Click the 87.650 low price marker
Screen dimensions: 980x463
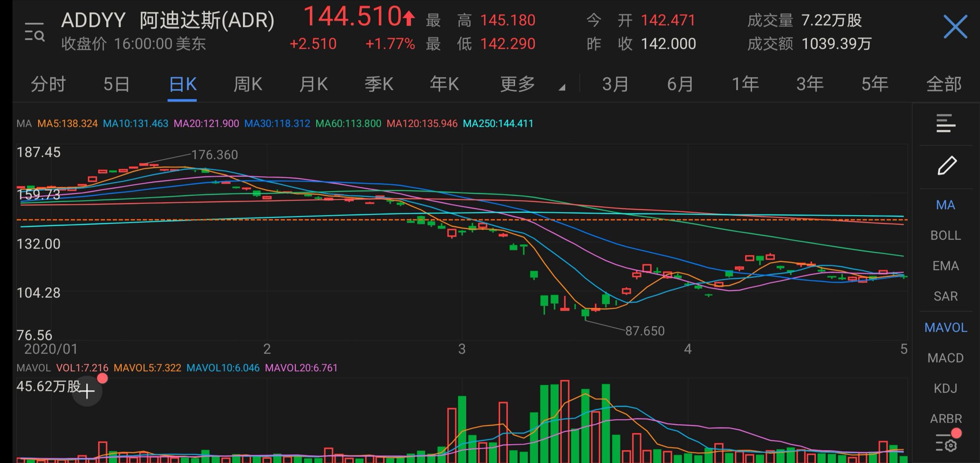click(x=645, y=331)
